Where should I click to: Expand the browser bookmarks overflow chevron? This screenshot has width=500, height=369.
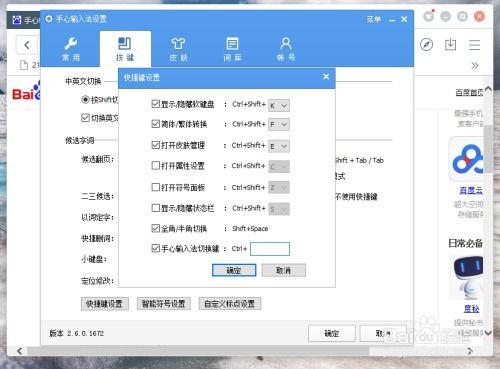tap(475, 65)
